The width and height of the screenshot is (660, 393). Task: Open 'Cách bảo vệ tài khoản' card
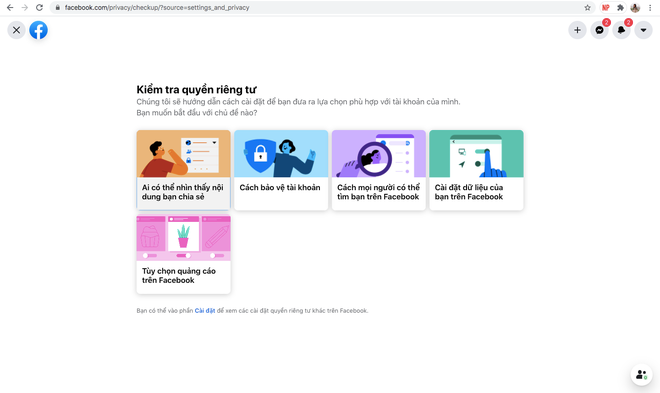tap(281, 170)
